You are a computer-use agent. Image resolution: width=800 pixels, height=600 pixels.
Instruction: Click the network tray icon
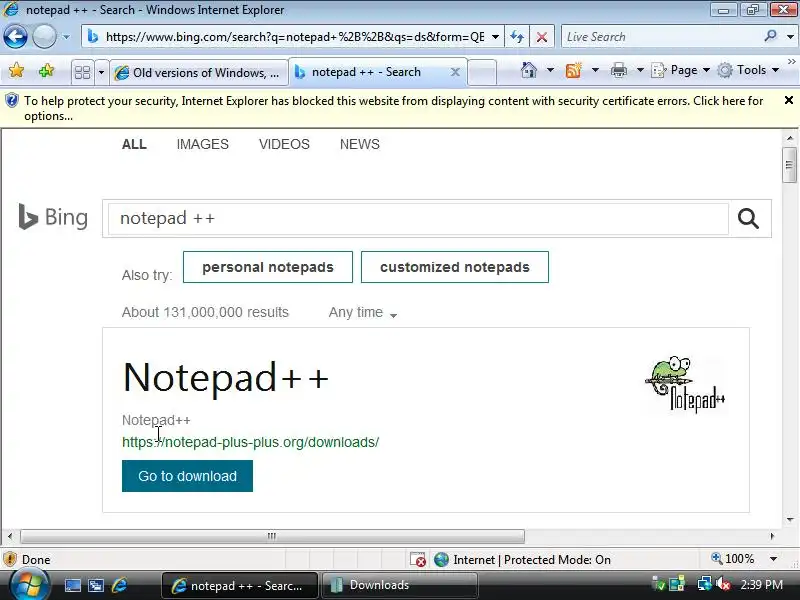tap(705, 584)
